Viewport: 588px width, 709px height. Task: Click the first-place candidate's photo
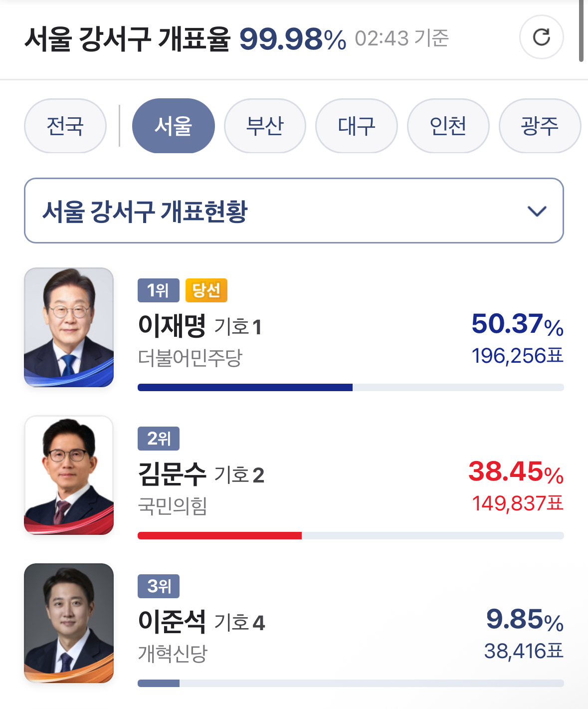pos(69,327)
